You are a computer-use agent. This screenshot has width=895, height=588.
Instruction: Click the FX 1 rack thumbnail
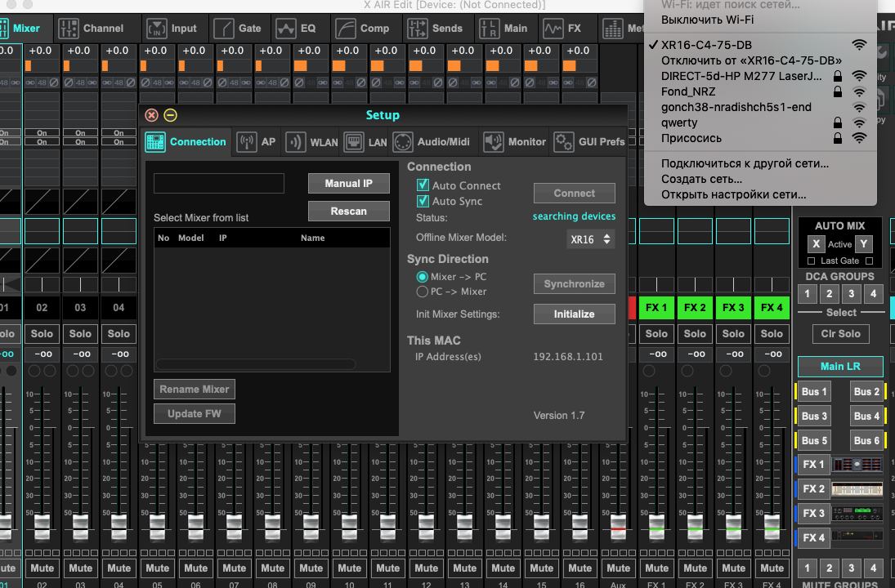click(857, 465)
